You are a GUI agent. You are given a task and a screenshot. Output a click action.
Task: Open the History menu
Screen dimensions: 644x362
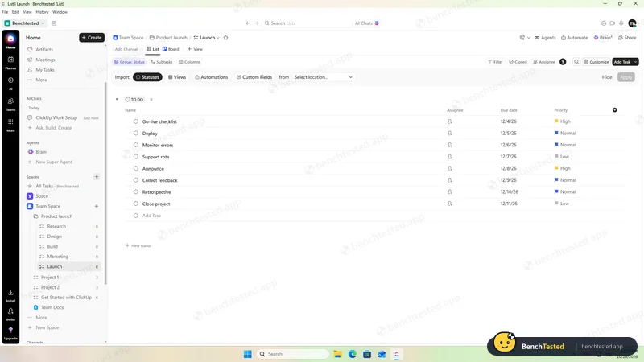(42, 12)
